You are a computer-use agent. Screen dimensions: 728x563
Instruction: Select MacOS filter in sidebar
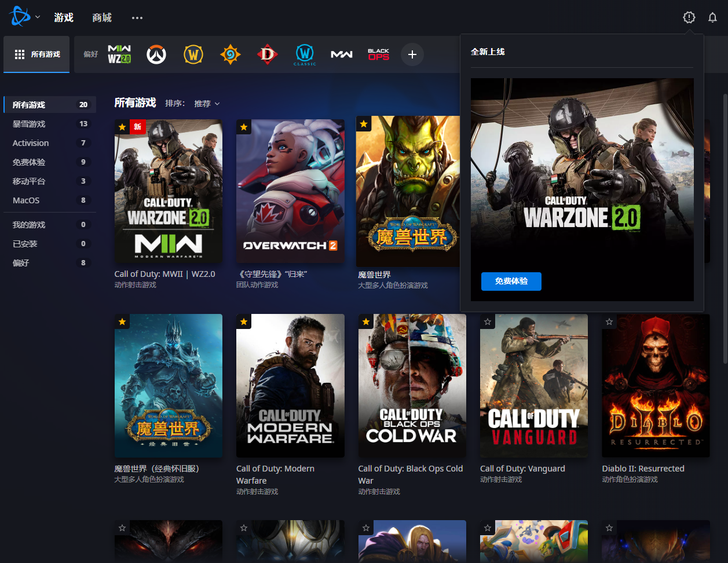[x=50, y=200]
